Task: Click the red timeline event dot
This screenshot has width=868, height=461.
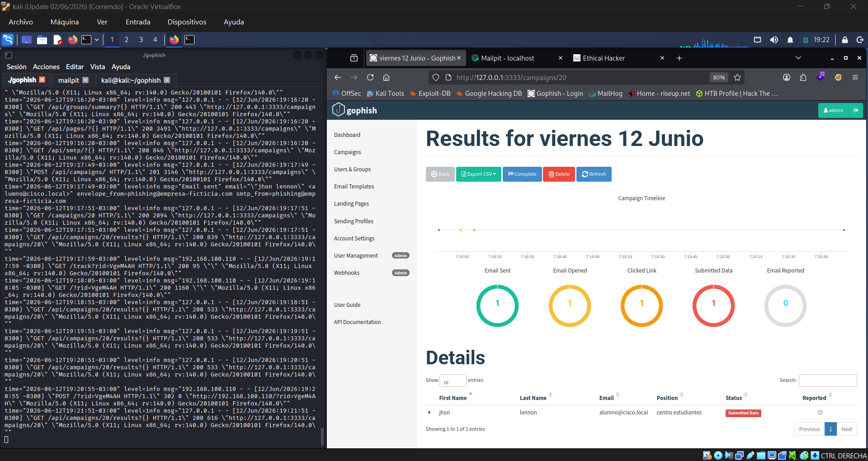Action: pyautogui.click(x=844, y=230)
